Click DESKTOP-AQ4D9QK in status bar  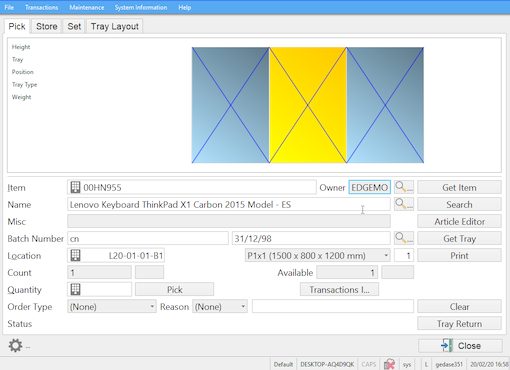pos(327,364)
